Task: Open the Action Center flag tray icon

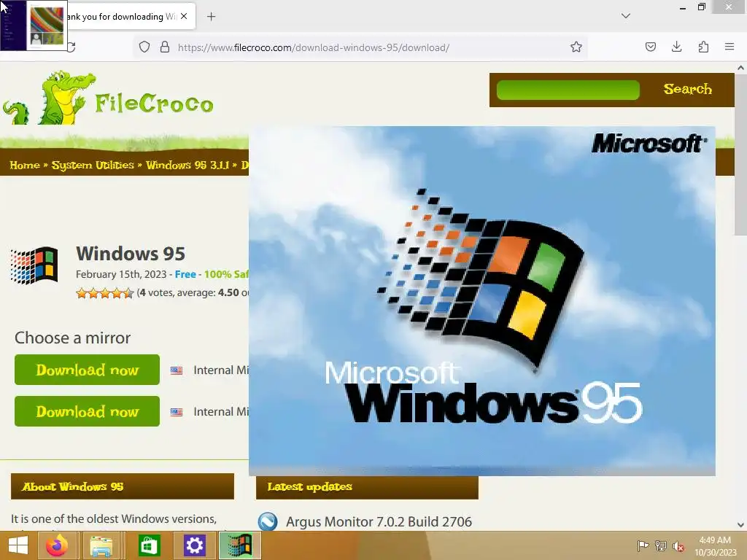Action: [643, 545]
